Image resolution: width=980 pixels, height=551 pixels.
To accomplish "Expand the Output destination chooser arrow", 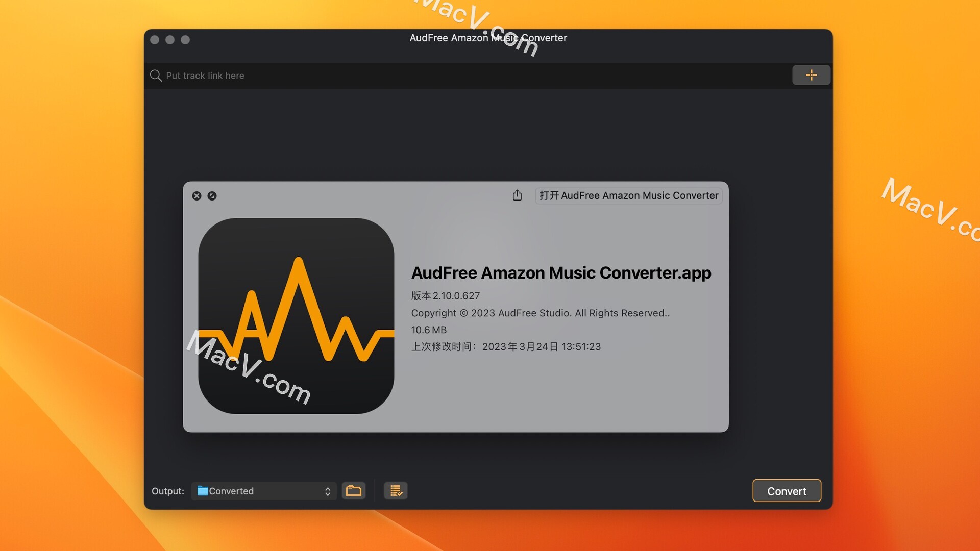I will pyautogui.click(x=327, y=490).
